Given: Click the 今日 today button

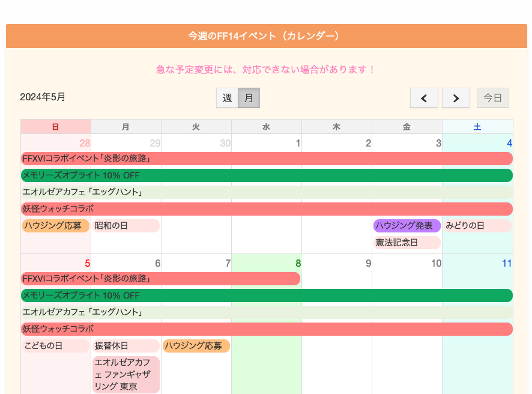Looking at the screenshot, I should (492, 98).
